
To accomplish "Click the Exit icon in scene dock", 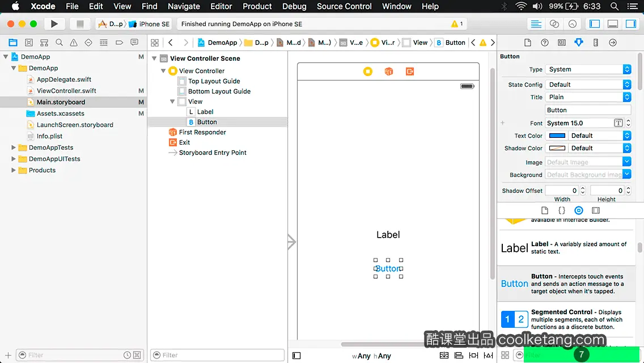I will click(x=409, y=71).
